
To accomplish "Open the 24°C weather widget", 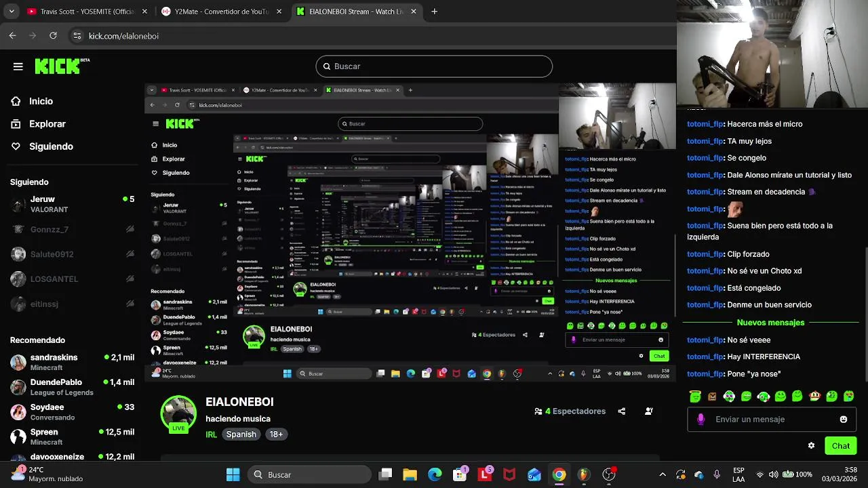I will (47, 474).
